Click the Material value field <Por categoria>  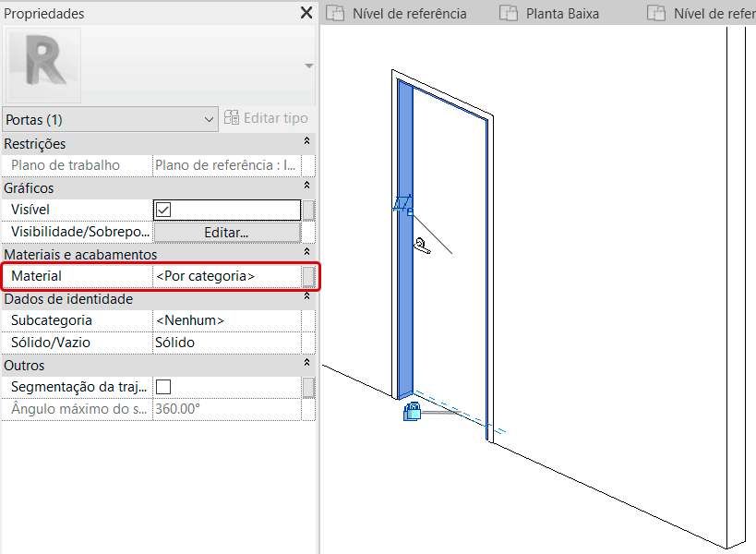click(x=225, y=276)
